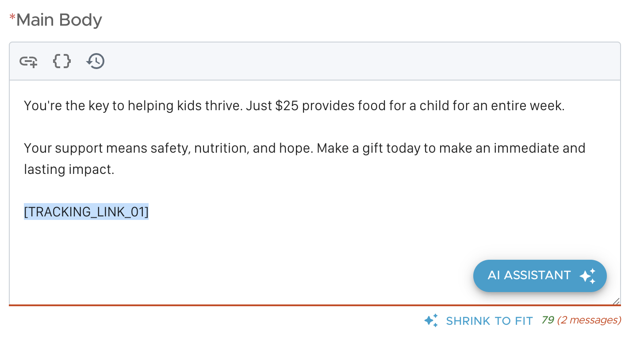Click the red required asterisk

[12, 18]
